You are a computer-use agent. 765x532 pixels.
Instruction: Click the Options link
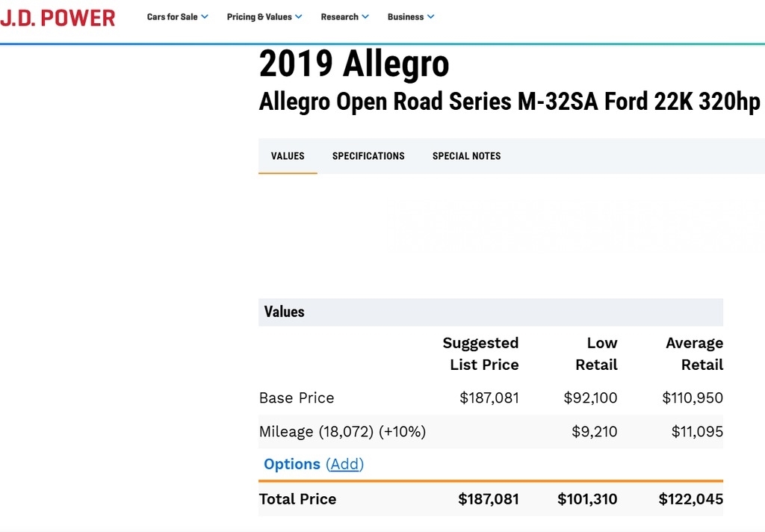[292, 464]
